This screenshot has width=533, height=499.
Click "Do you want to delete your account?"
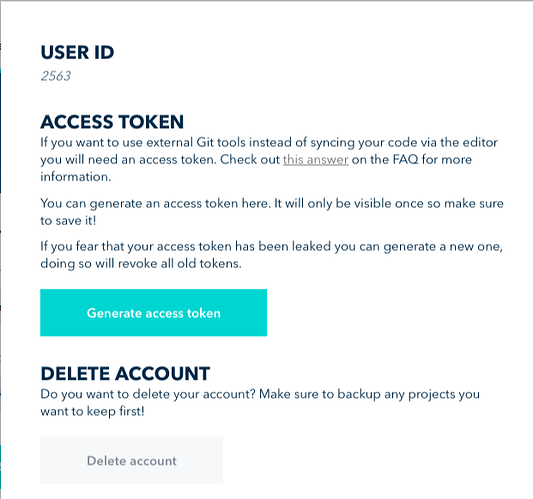(x=148, y=394)
